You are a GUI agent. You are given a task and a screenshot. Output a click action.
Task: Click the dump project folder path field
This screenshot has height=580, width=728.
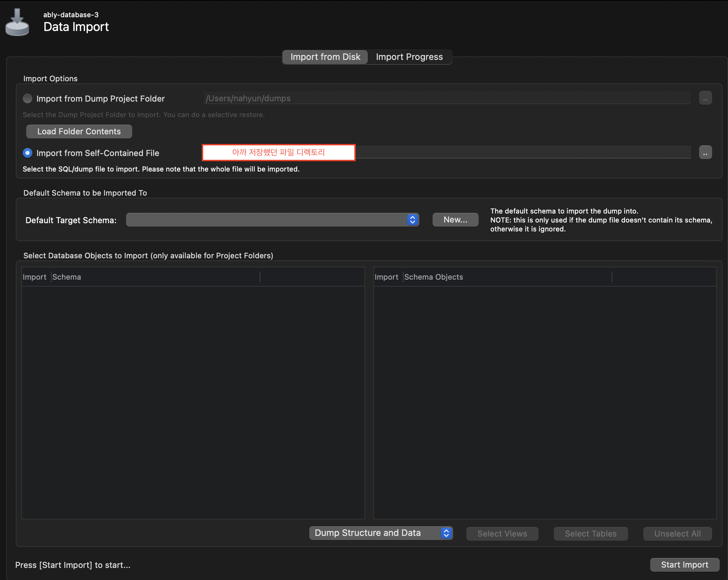pos(447,99)
